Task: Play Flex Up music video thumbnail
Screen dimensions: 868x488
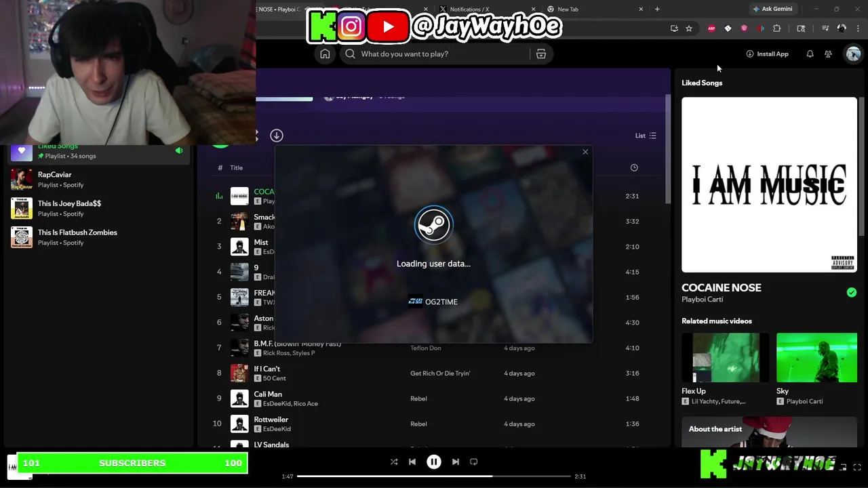Action: point(726,357)
